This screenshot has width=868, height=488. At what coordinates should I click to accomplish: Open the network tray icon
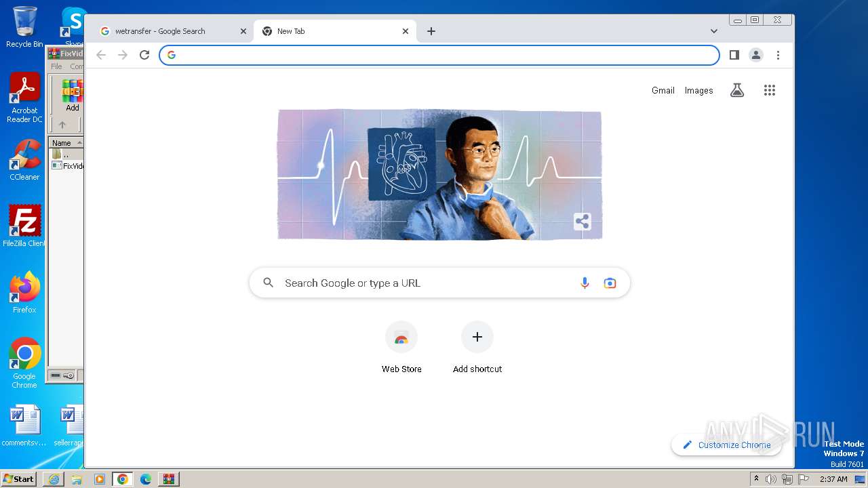click(787, 479)
